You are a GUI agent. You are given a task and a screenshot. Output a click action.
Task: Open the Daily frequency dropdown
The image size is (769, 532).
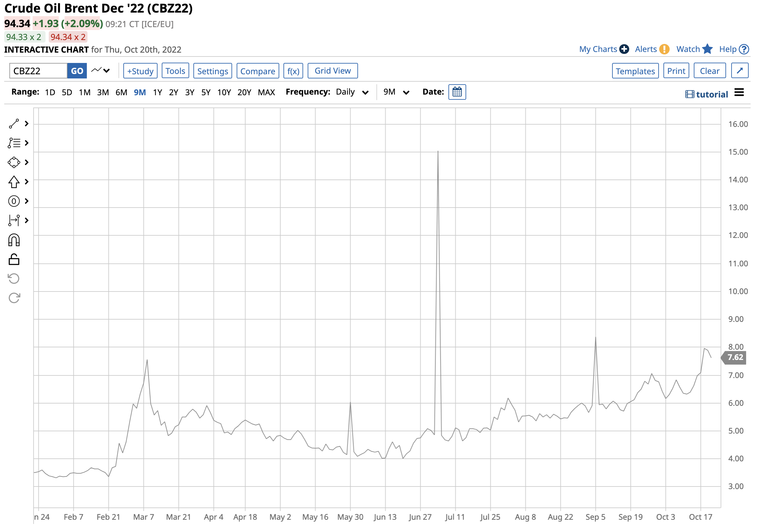click(352, 92)
